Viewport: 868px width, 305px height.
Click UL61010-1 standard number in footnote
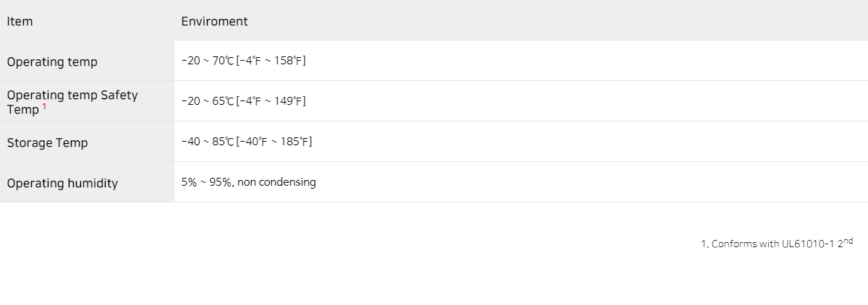coord(808,244)
